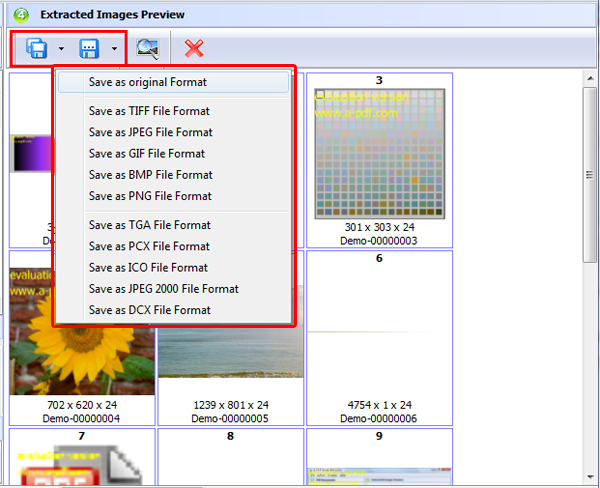
Task: Choose Save as ICO File Format
Action: click(173, 268)
